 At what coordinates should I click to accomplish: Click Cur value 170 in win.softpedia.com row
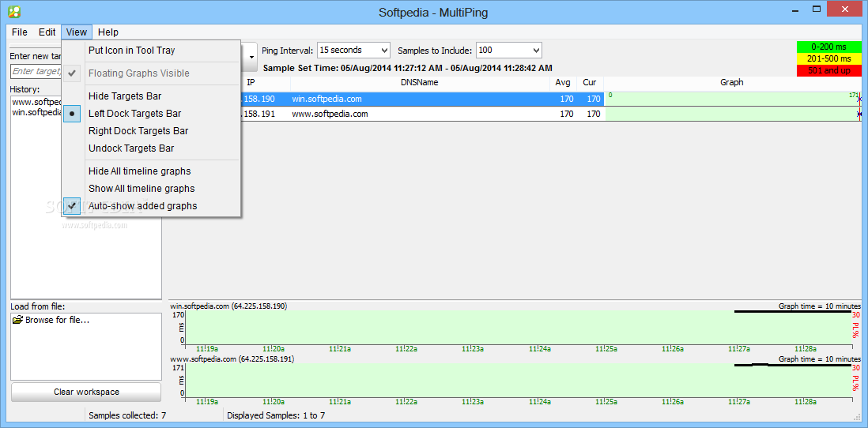pos(594,99)
